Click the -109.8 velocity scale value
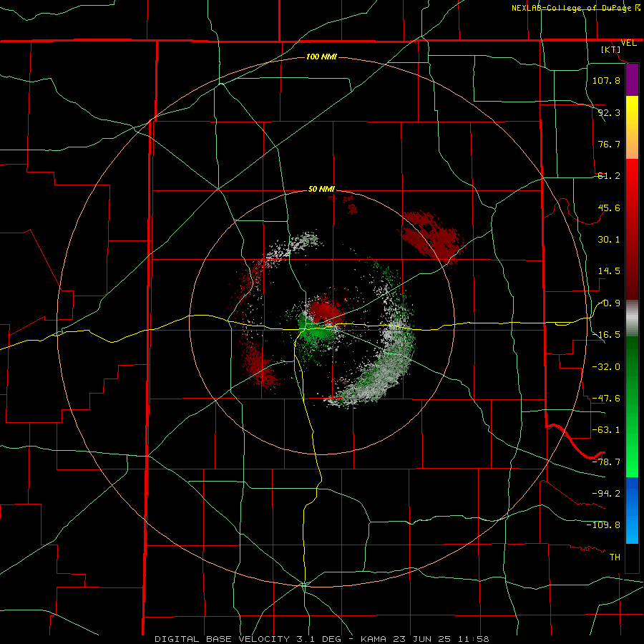This screenshot has height=644, width=644. click(x=603, y=525)
